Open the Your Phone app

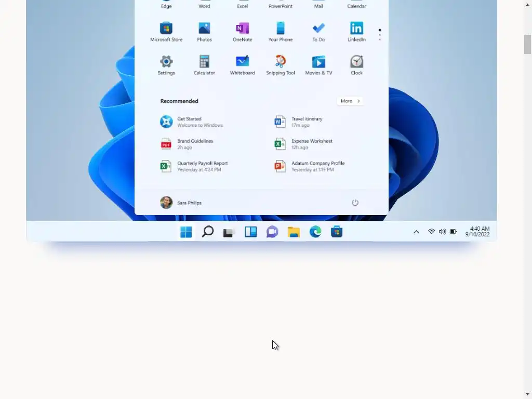click(280, 32)
